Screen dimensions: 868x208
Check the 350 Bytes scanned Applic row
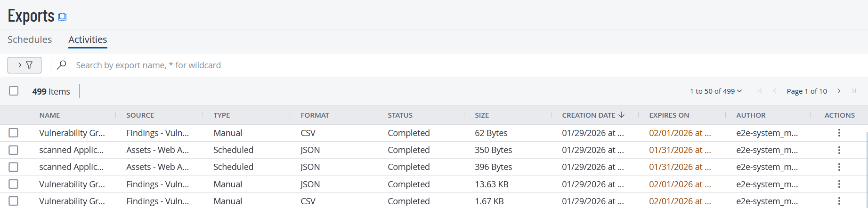point(14,150)
